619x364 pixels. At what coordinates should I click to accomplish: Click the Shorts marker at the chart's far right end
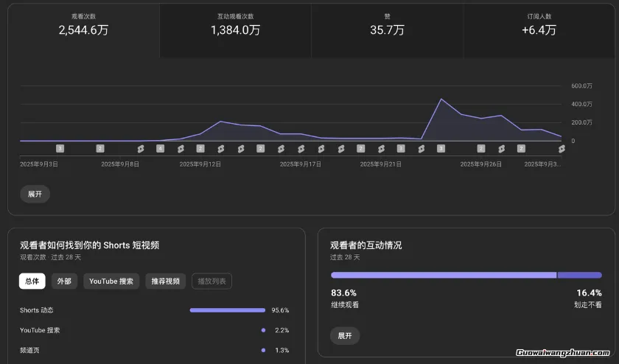562,149
